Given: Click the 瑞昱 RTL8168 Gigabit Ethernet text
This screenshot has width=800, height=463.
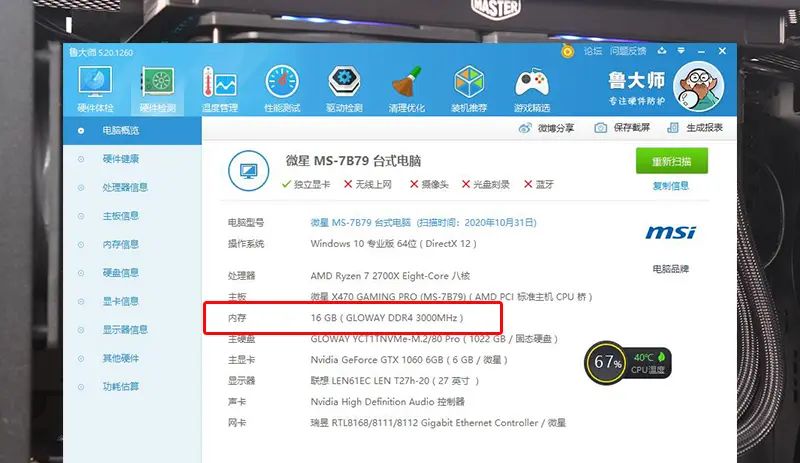Looking at the screenshot, I should coord(438,423).
